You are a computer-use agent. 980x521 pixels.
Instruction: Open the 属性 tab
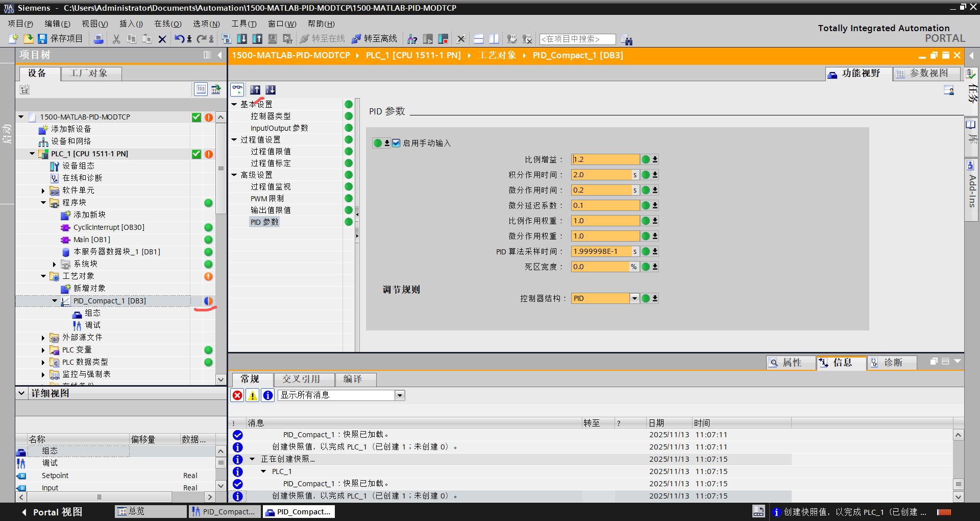(x=791, y=363)
